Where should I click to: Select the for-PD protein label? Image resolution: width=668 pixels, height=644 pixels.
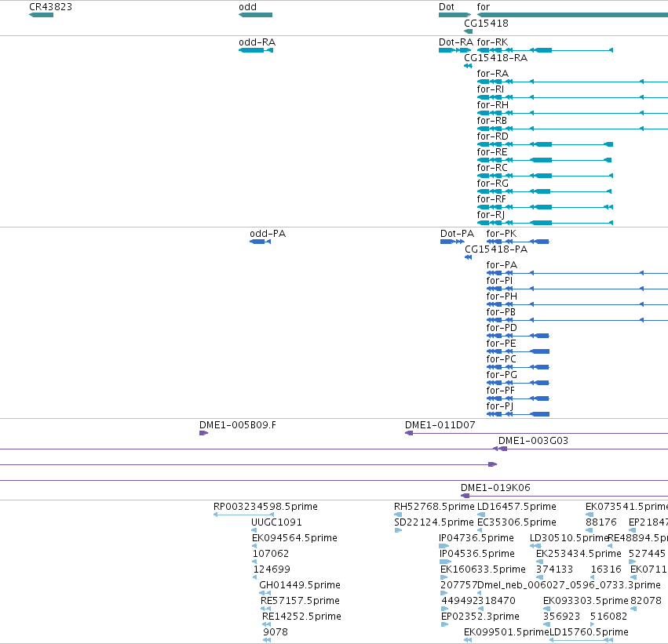pyautogui.click(x=502, y=328)
